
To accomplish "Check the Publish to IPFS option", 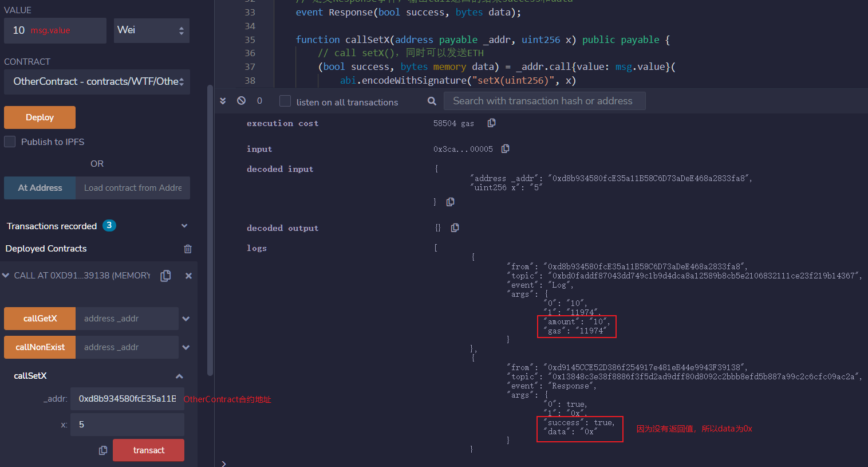I will pos(10,142).
